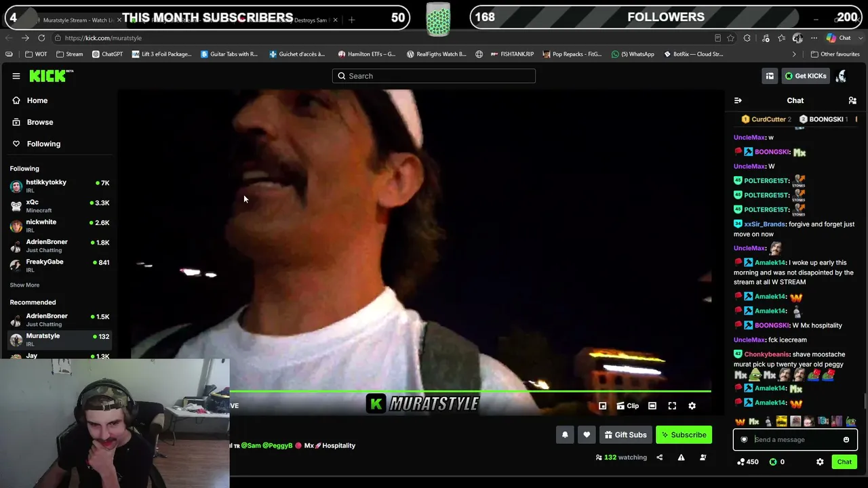Open Guitar Tabs bookmark
The image size is (868, 488).
(x=229, y=54)
